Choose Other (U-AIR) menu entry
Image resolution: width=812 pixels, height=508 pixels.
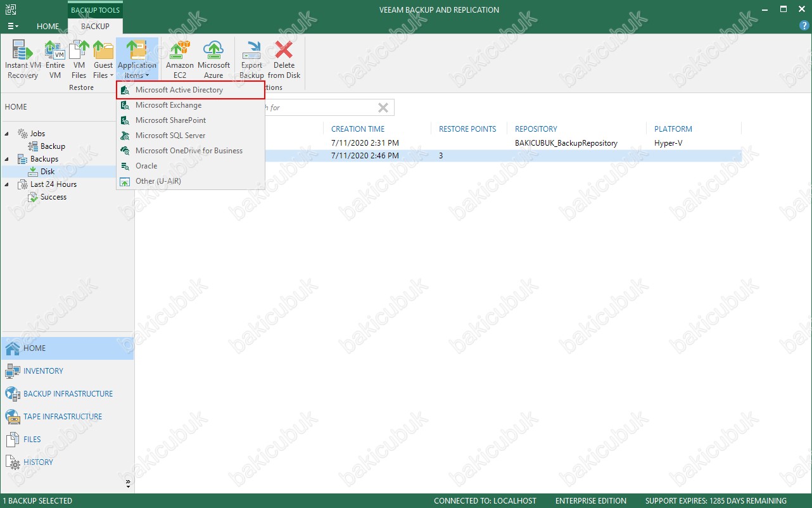(191, 181)
